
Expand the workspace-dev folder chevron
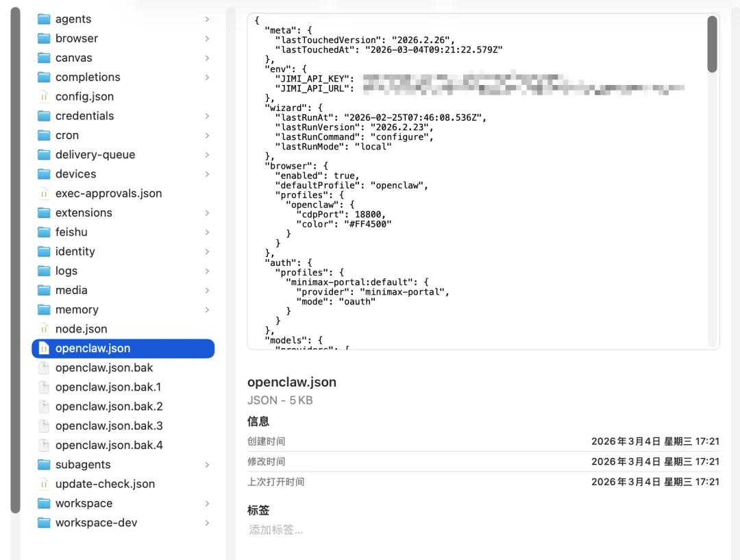tap(207, 522)
